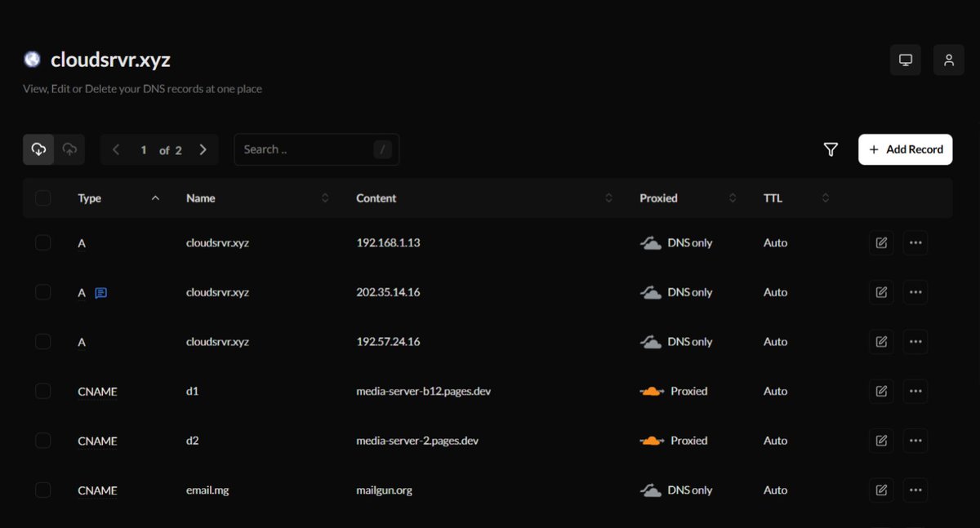Click the content media-server-2.pages.dev

click(x=417, y=441)
